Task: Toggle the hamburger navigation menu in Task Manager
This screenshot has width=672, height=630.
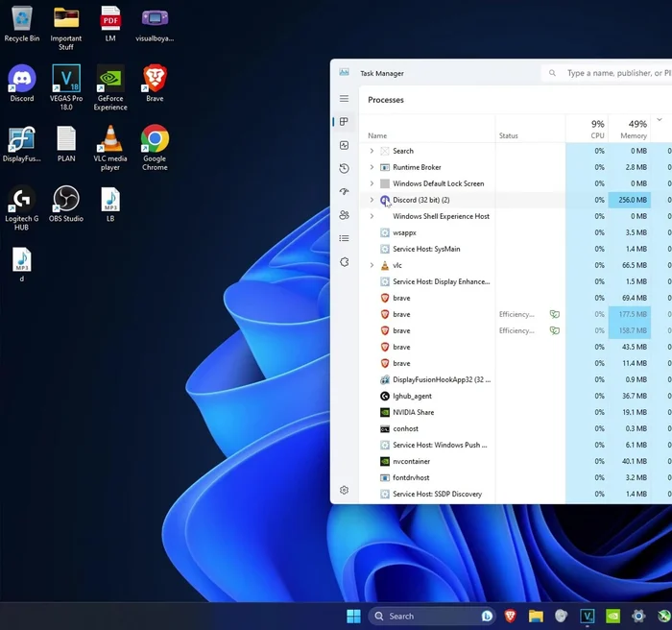Action: [x=345, y=99]
